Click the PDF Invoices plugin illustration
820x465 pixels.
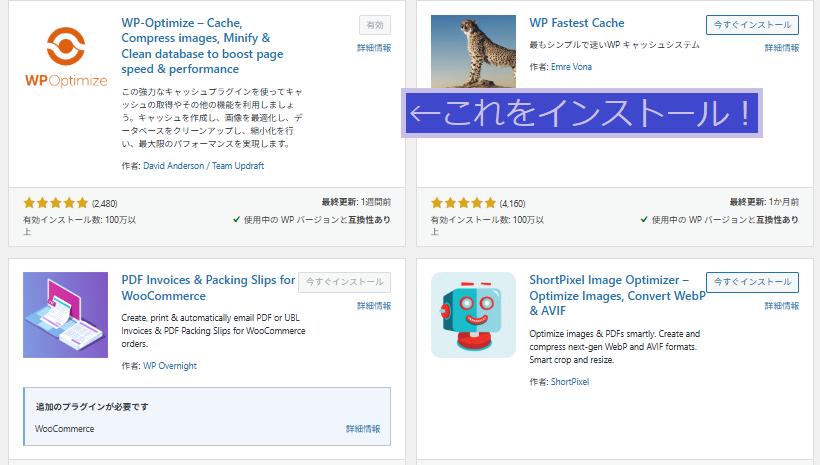(x=65, y=315)
